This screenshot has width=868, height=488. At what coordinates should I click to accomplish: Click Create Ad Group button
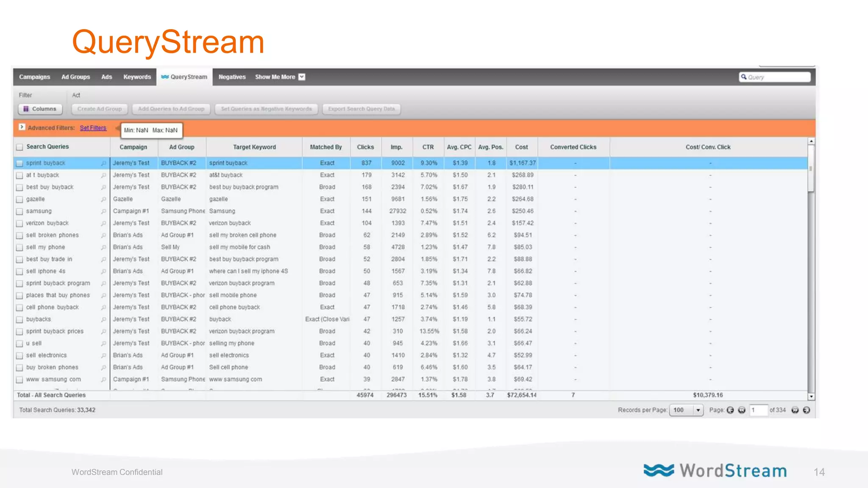tap(100, 109)
